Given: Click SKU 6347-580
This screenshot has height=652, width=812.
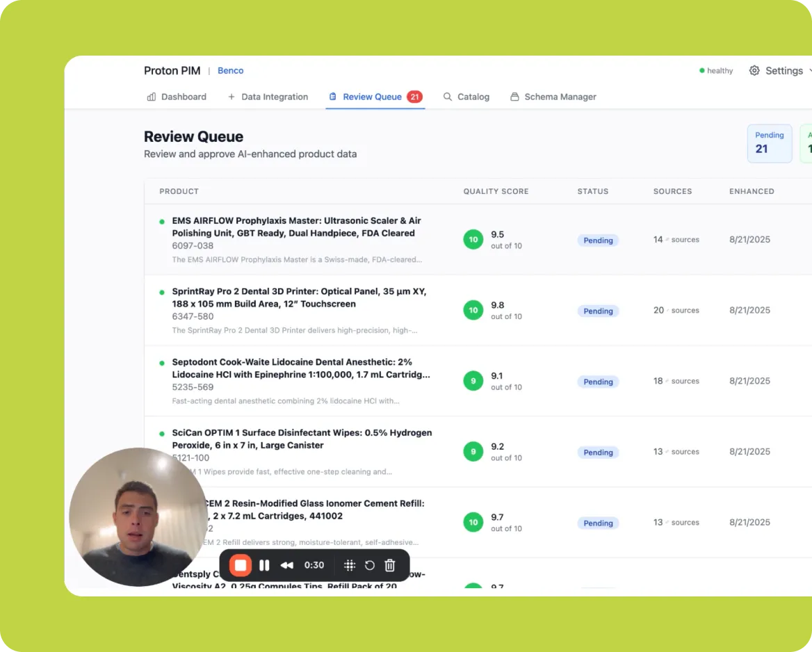Looking at the screenshot, I should (193, 316).
